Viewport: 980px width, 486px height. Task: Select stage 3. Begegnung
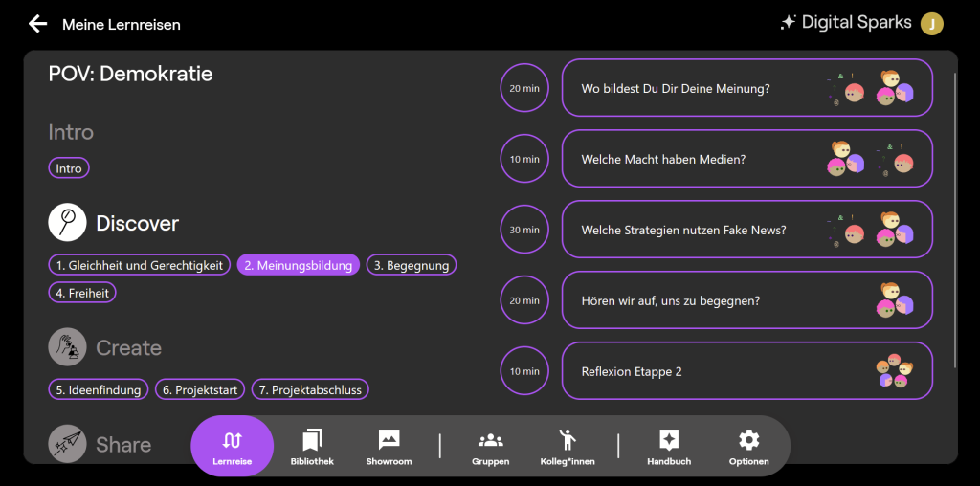click(412, 265)
